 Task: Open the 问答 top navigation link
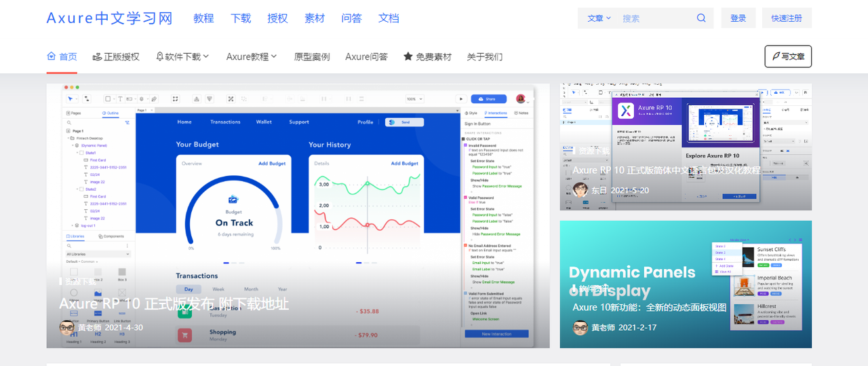pos(351,18)
